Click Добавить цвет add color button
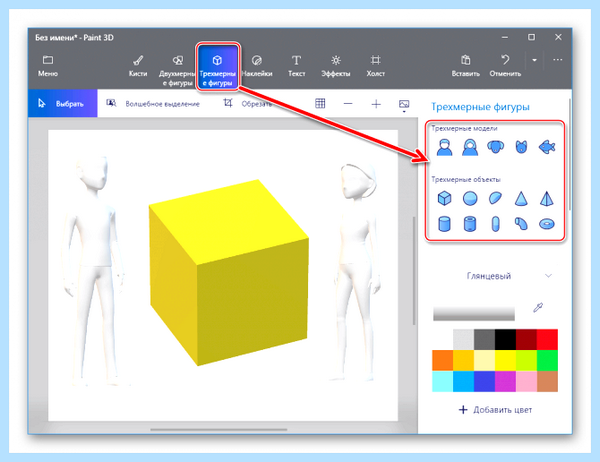 (x=495, y=410)
